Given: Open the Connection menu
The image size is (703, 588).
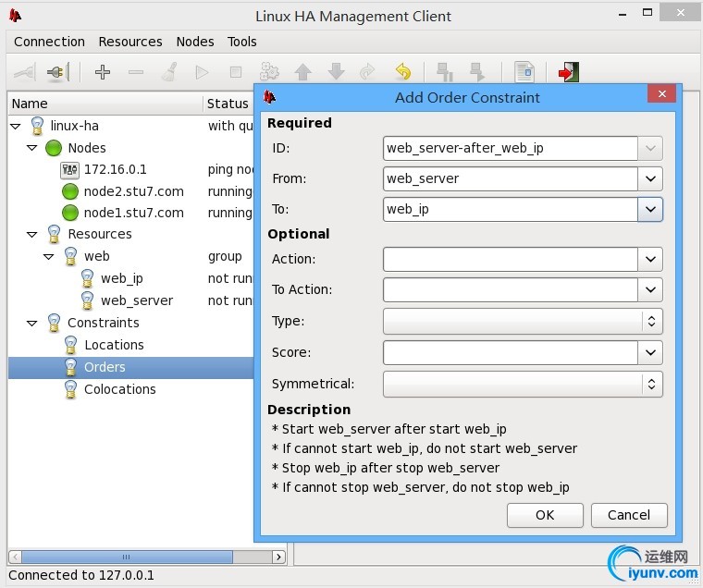Looking at the screenshot, I should pos(49,42).
